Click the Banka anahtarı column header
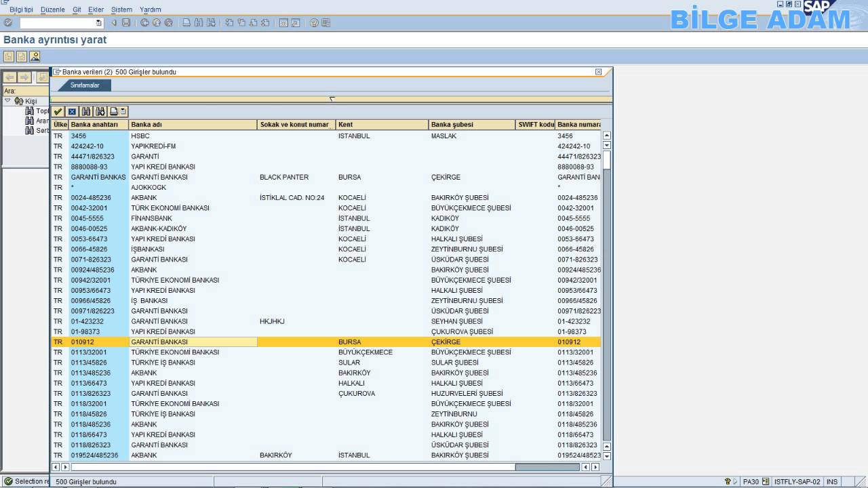 click(x=99, y=125)
